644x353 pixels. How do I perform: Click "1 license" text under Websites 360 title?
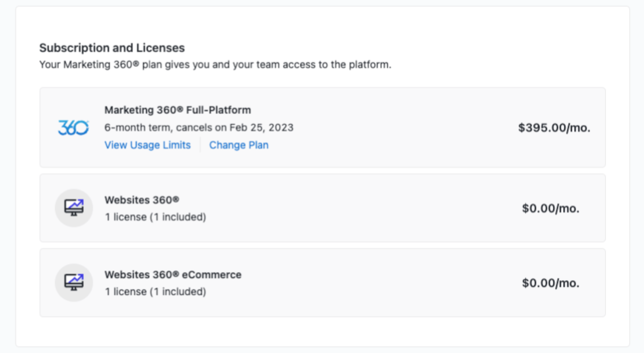126,217
